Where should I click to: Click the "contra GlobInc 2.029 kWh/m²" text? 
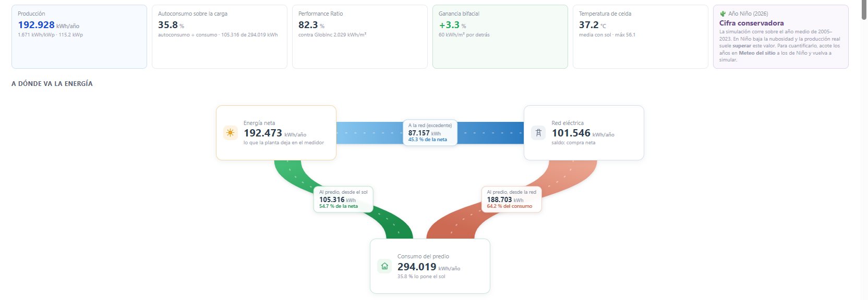pos(332,35)
